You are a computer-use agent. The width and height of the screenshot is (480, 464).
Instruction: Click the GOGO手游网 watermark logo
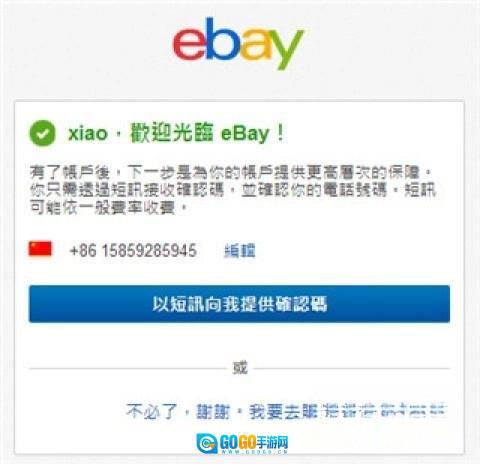[x=242, y=444]
